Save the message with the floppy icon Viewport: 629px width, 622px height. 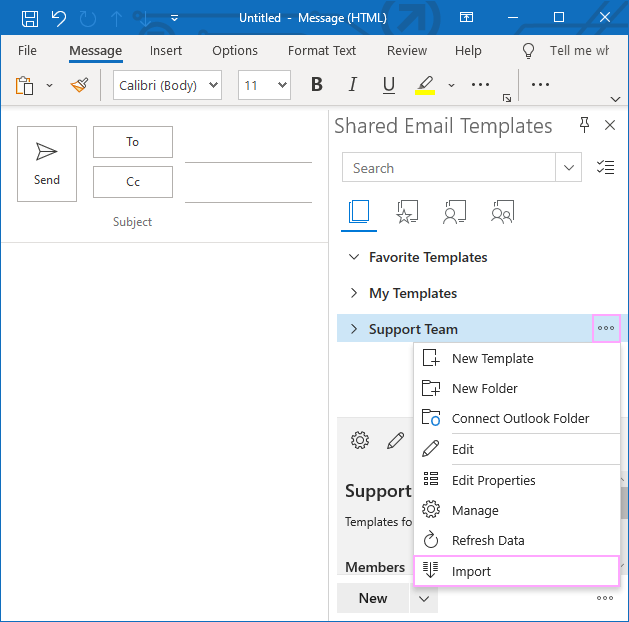tap(30, 18)
